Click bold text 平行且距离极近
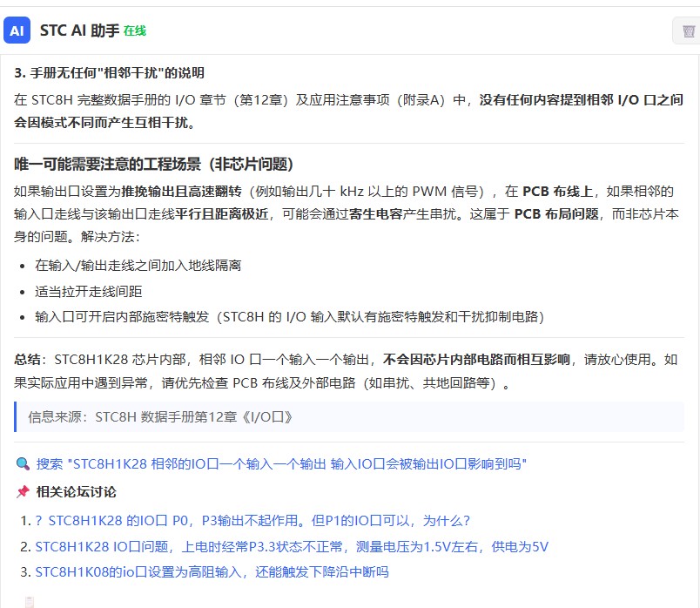 pyautogui.click(x=221, y=214)
